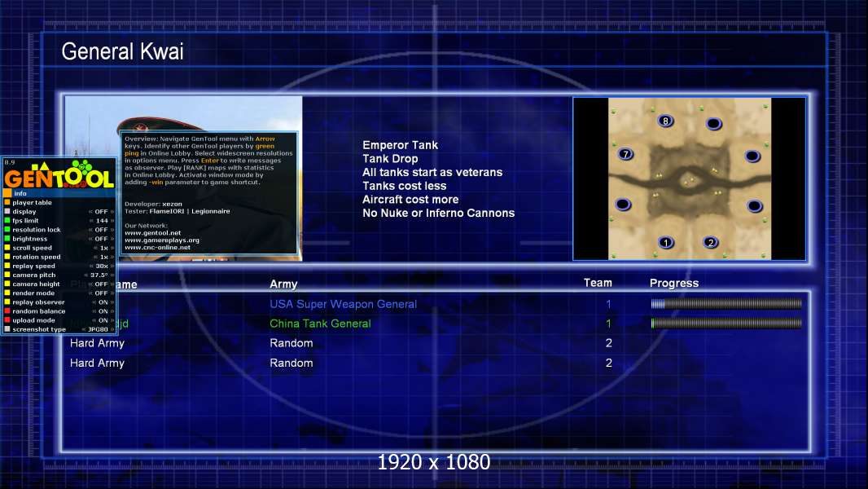868x489 pixels.
Task: Click the map preview thumbnail
Action: click(689, 178)
